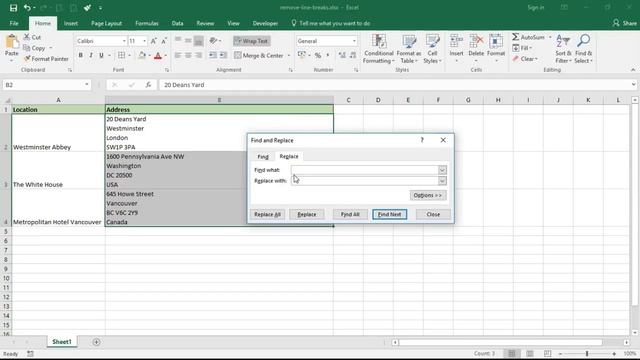Toggle Wrap Text
The height and width of the screenshot is (360, 640).
click(x=251, y=41)
